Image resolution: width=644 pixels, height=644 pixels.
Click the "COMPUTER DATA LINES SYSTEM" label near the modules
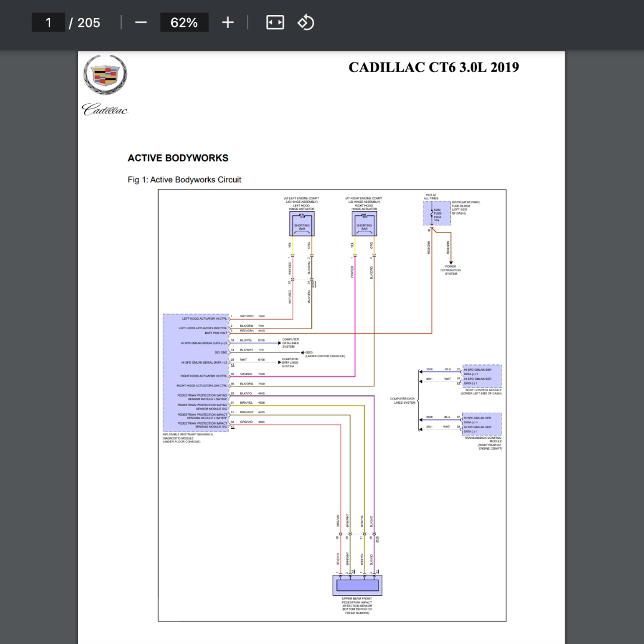[402, 401]
